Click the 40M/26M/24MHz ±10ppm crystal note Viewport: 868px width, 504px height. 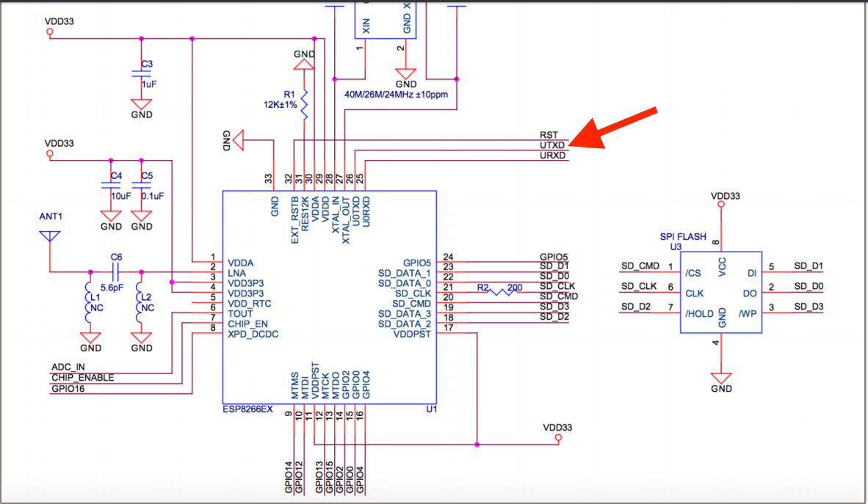point(397,95)
